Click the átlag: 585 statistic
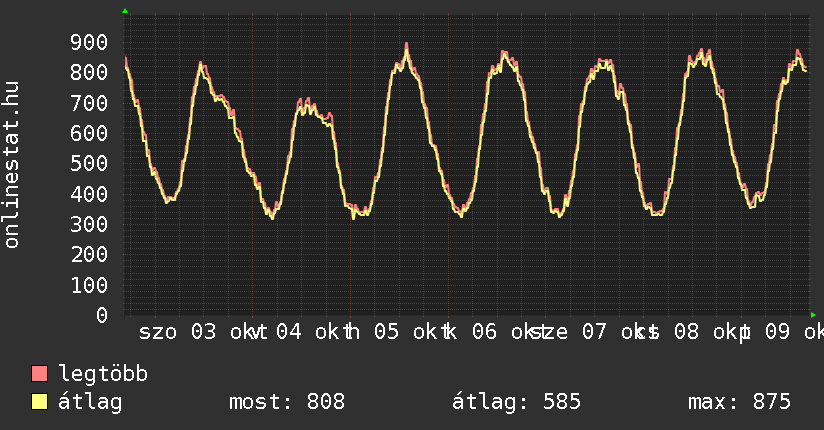Viewport: 824px width, 430px height. coord(516,402)
